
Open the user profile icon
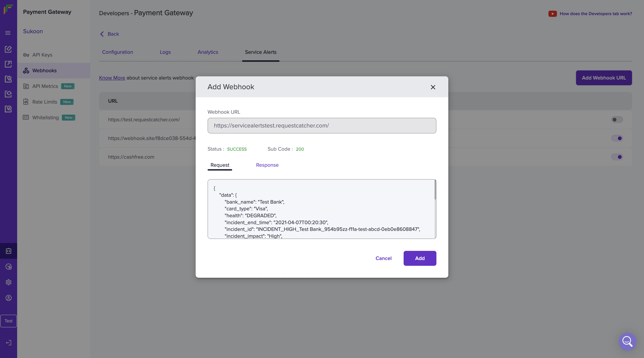point(9,298)
